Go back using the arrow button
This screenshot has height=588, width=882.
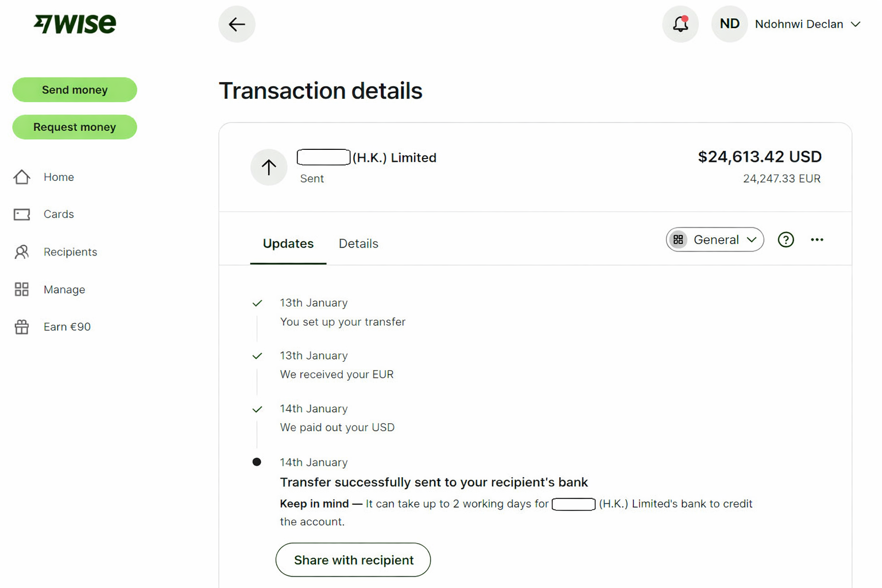(x=237, y=24)
